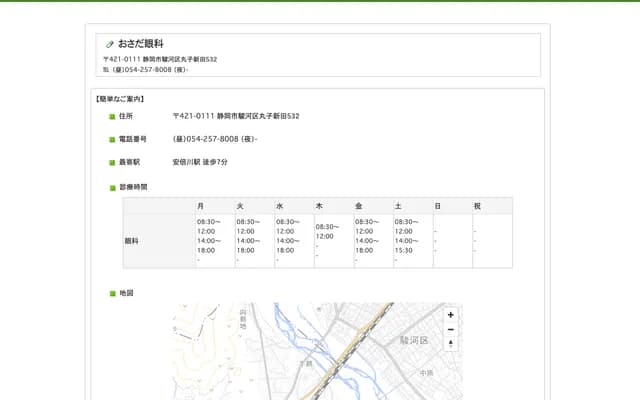
Task: Click the 祝 column header in schedule
Action: 477,206
